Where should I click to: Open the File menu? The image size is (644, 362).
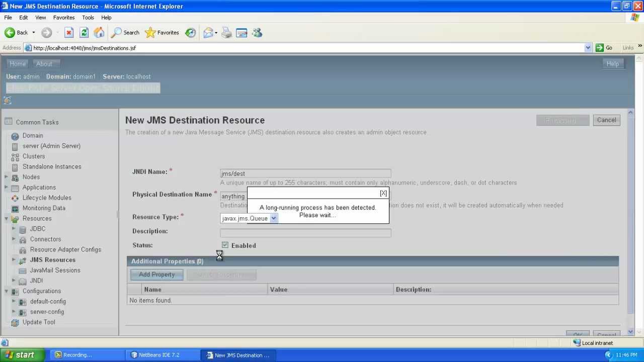pyautogui.click(x=8, y=18)
